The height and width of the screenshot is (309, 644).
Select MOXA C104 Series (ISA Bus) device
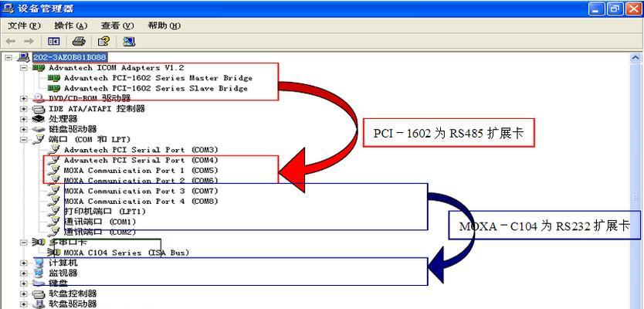coord(127,253)
